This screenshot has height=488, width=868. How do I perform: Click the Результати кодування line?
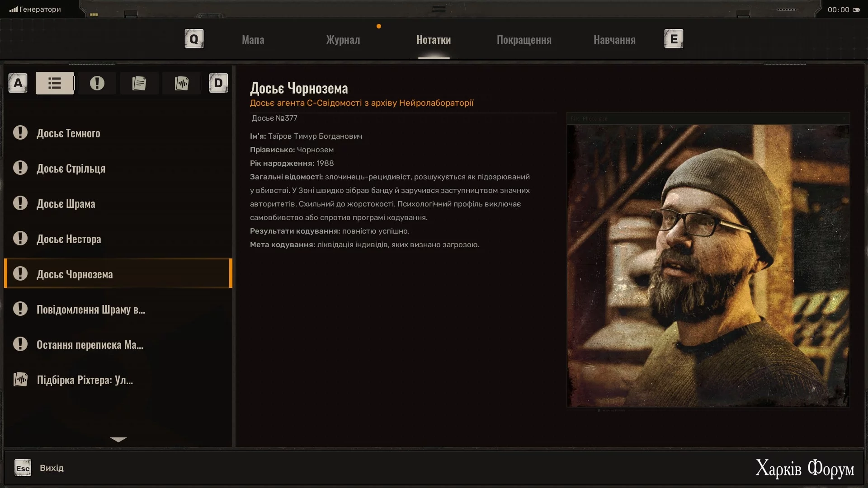point(330,231)
